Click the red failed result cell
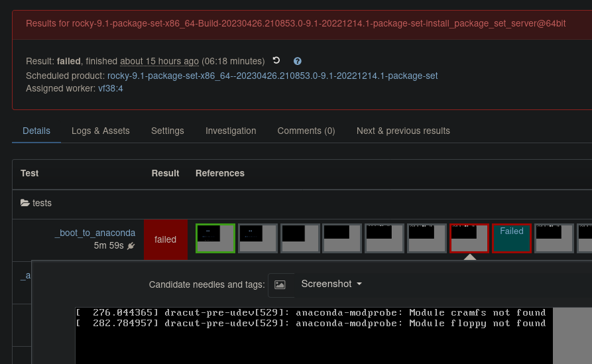The width and height of the screenshot is (592, 364). tap(166, 239)
